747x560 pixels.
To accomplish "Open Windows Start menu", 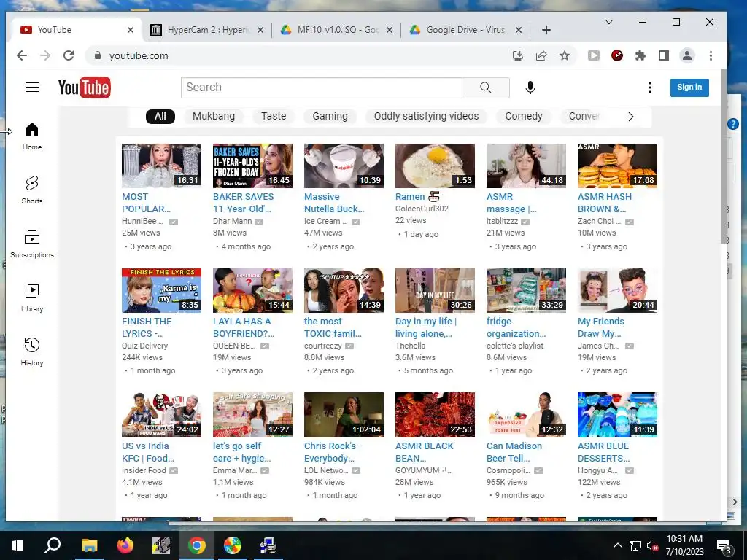I will (x=18, y=545).
